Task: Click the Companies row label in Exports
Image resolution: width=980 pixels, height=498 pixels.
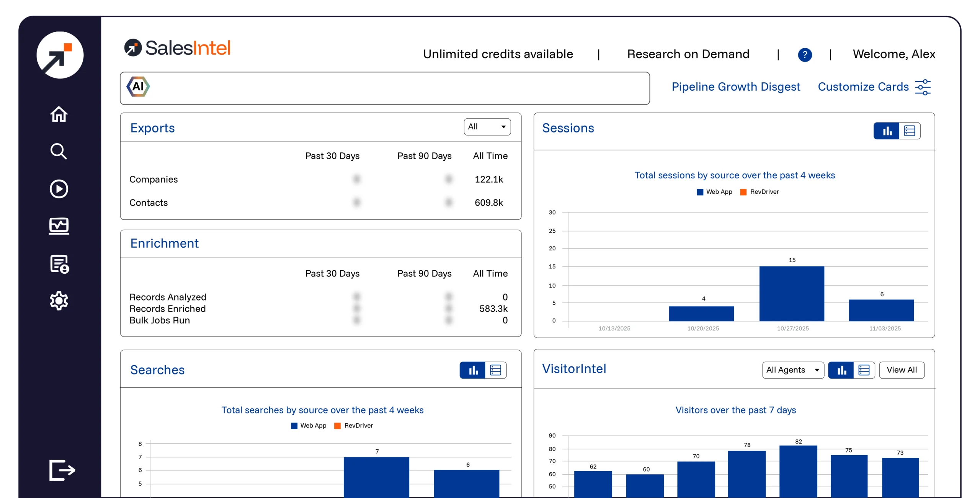Action: tap(154, 180)
